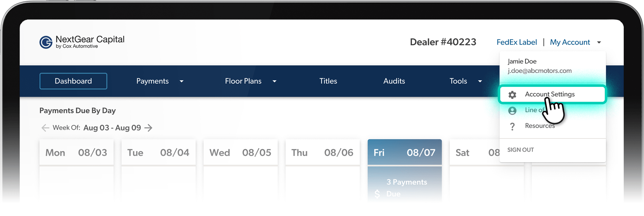644x216 pixels.
Task: Expand the Floor Plans menu arrow
Action: pyautogui.click(x=275, y=81)
